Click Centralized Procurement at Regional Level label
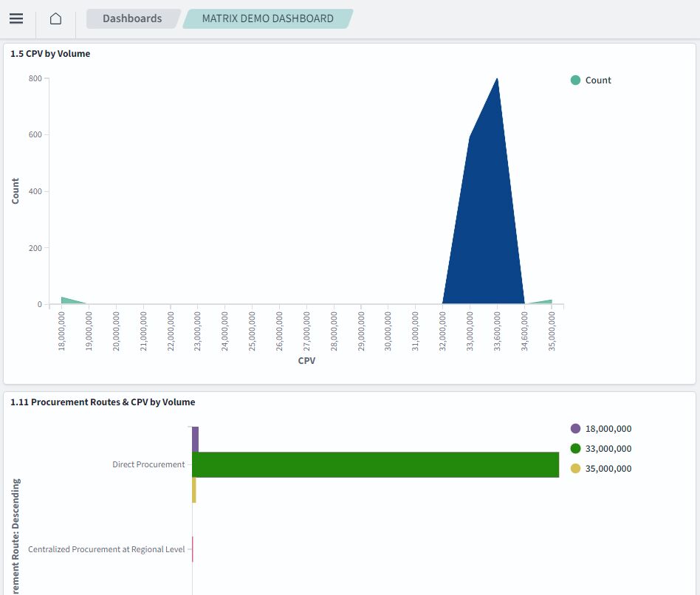This screenshot has width=700, height=595. coord(106,549)
